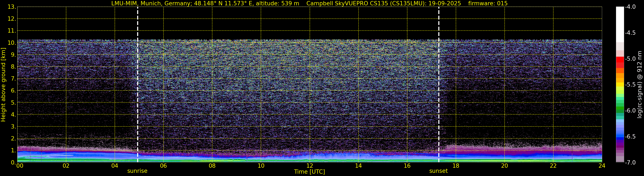Select the white dashed sunset marker line
The width and height of the screenshot is (644, 176).
[439, 85]
